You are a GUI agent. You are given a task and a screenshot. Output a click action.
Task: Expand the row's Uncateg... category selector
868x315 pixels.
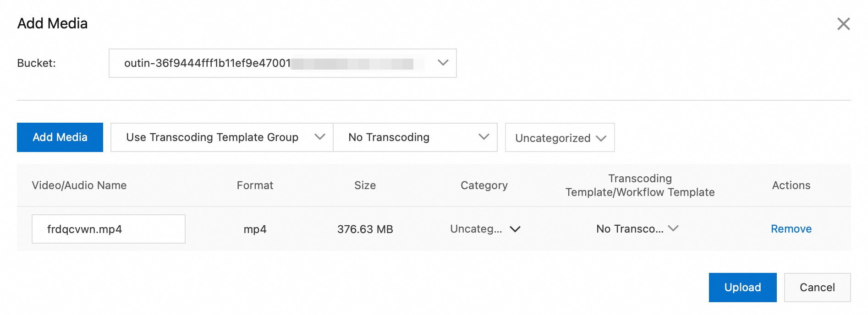pos(477,229)
